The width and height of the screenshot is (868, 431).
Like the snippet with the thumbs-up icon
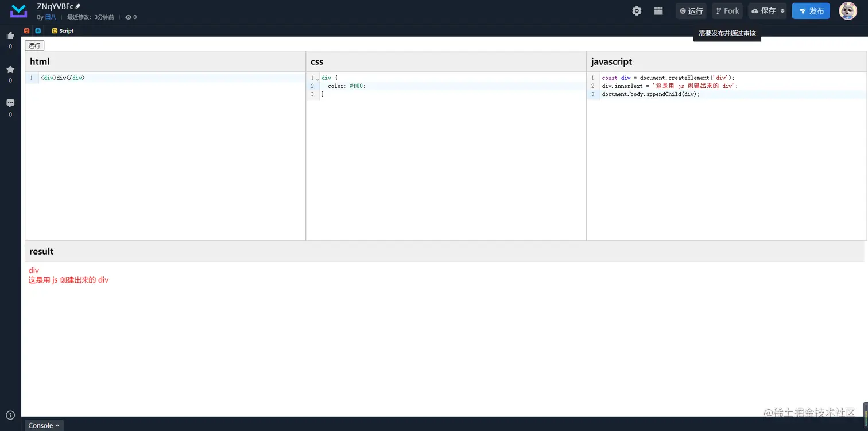coord(10,36)
